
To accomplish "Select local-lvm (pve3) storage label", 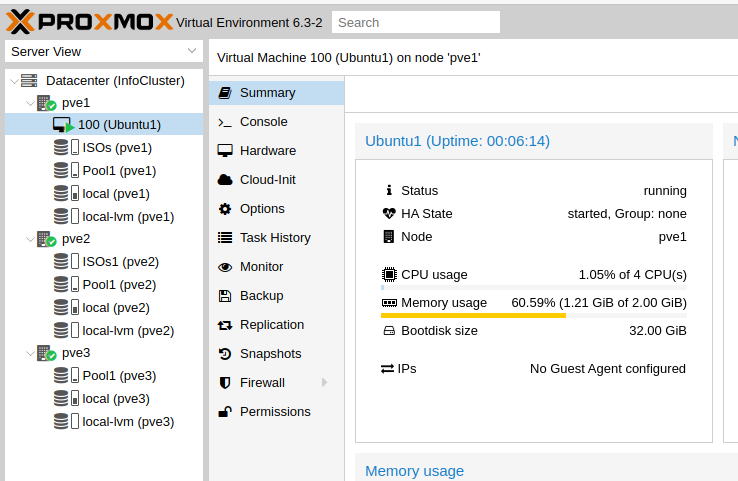I will tap(128, 422).
